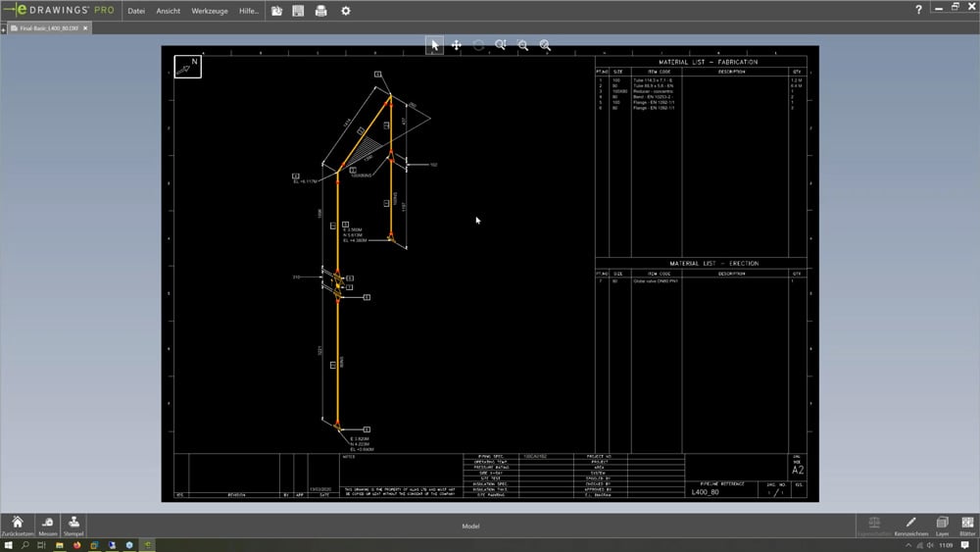The height and width of the screenshot is (552, 980).
Task: Close the Final-Basic_L400_80 document tab
Action: [x=85, y=28]
